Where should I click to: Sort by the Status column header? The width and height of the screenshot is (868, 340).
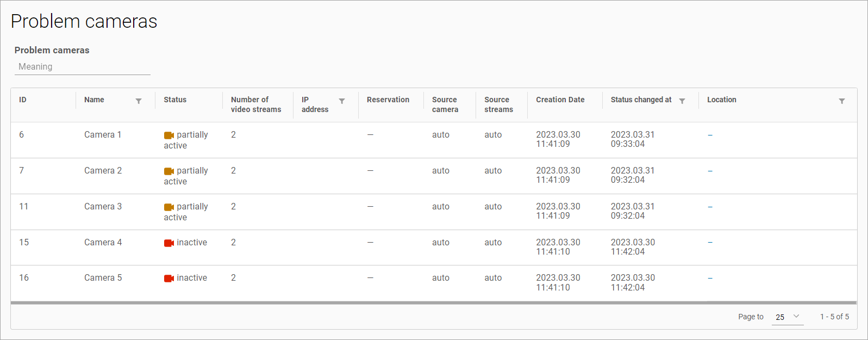tap(175, 100)
